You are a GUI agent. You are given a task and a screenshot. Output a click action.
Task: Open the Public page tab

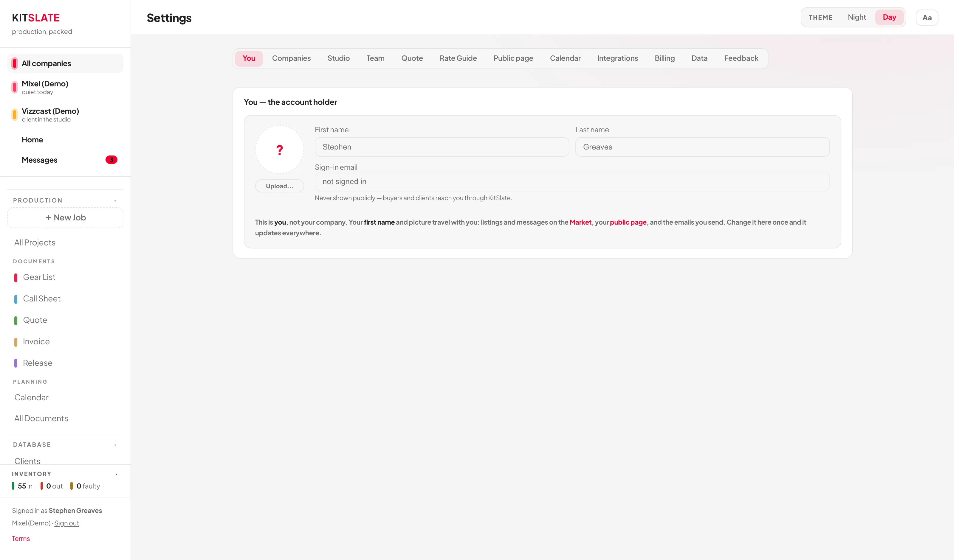tap(513, 58)
